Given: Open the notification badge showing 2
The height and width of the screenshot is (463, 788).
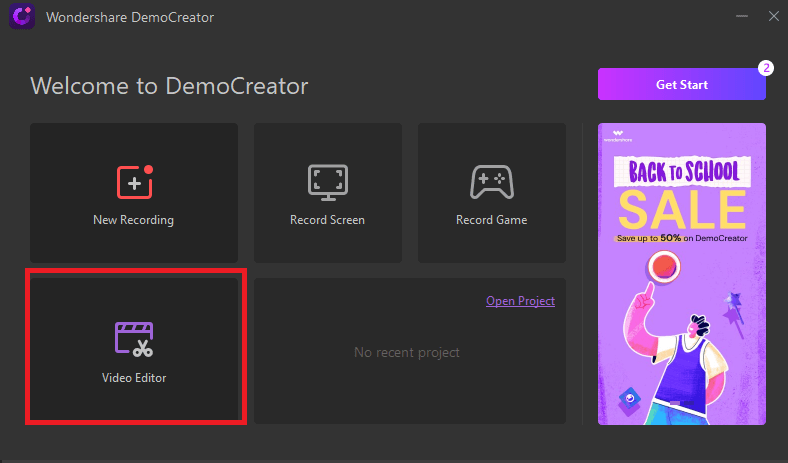Looking at the screenshot, I should [766, 68].
